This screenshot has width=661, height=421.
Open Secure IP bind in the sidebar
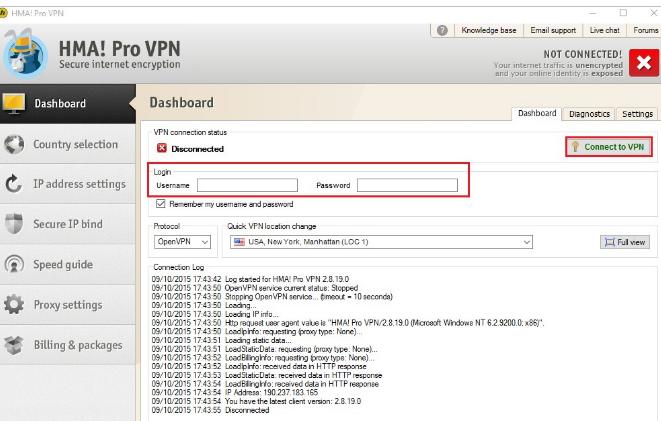pyautogui.click(x=67, y=224)
